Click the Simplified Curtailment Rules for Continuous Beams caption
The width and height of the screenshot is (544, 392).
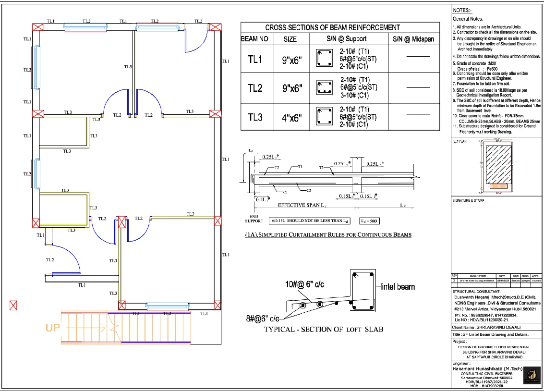point(328,235)
